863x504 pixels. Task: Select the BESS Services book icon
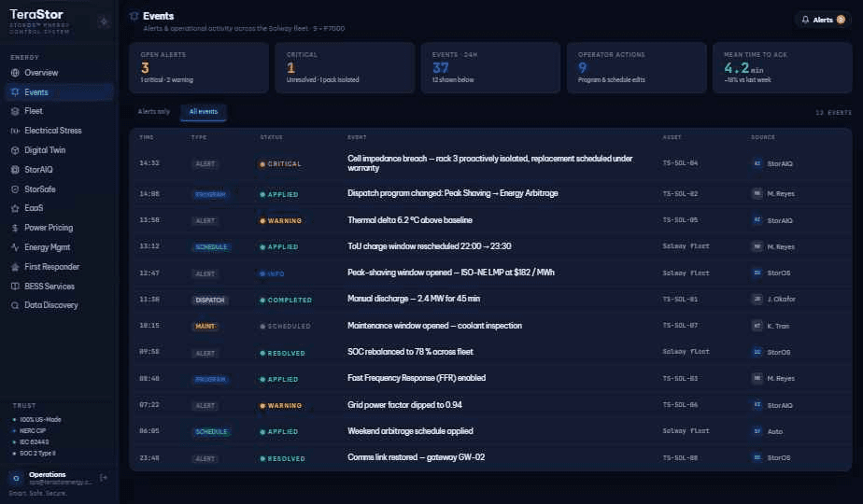[15, 287]
